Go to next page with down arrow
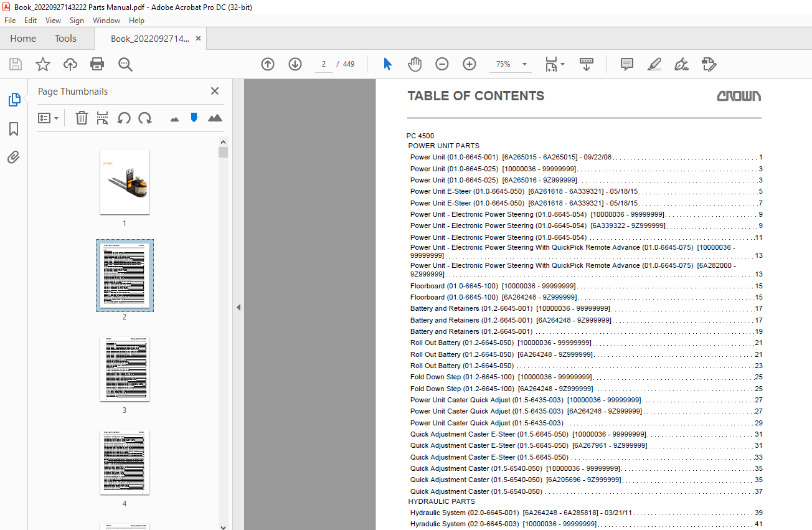This screenshot has height=530, width=812. [x=295, y=64]
